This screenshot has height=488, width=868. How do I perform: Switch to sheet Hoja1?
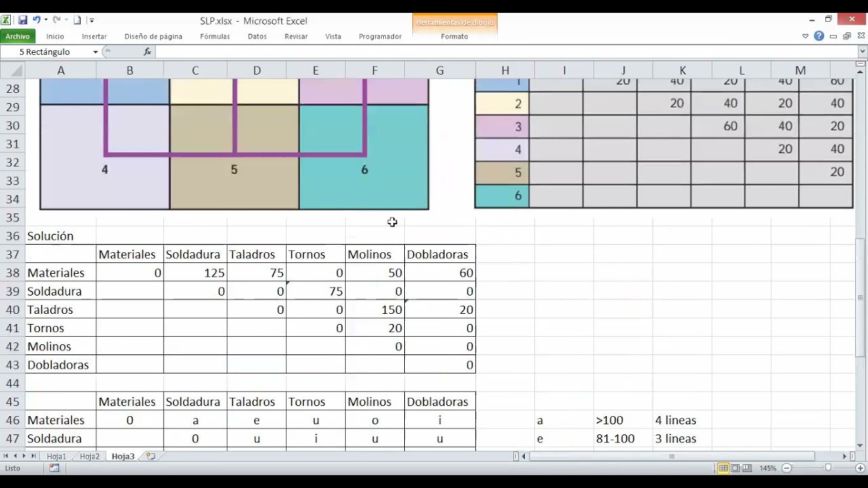(x=56, y=457)
